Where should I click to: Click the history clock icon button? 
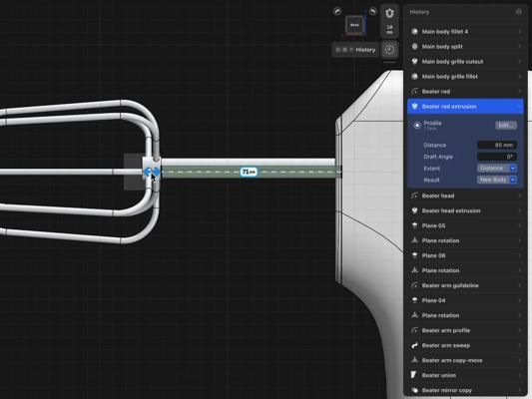tap(389, 50)
